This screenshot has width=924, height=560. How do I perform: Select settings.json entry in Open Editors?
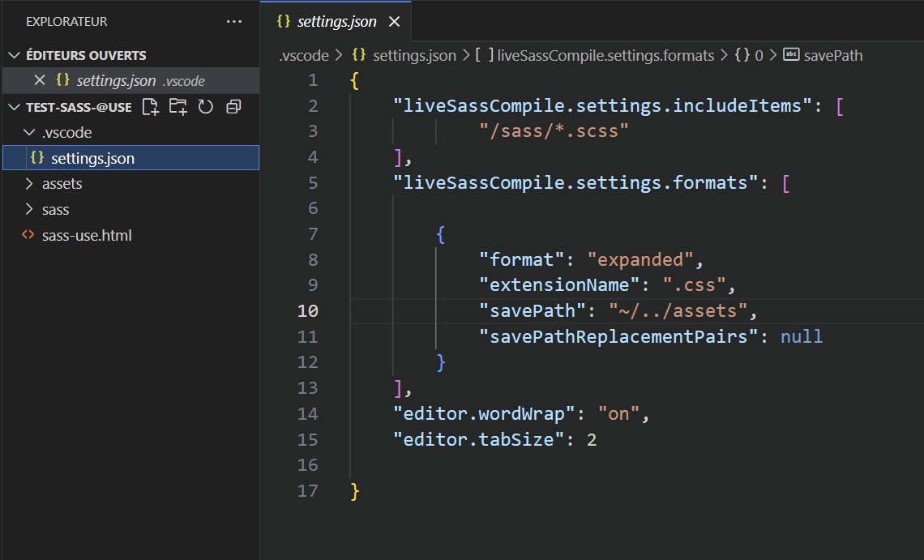[130, 80]
